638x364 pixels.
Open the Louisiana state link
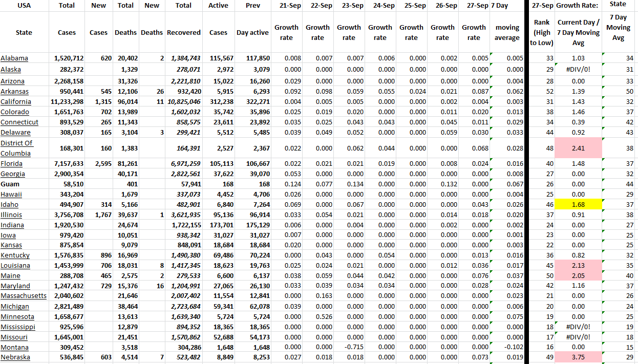coord(15,266)
